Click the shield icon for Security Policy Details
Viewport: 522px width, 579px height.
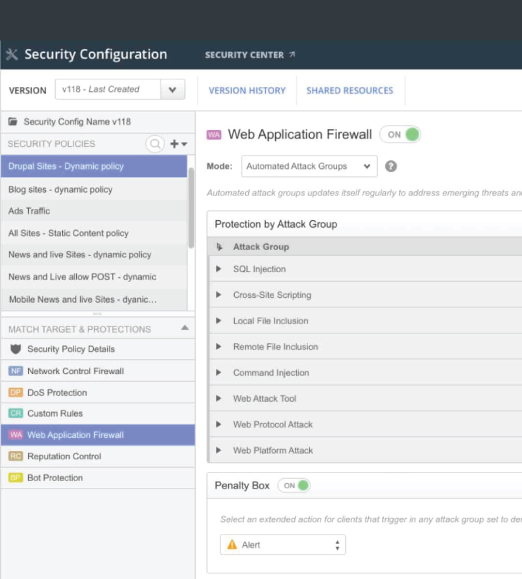click(16, 349)
